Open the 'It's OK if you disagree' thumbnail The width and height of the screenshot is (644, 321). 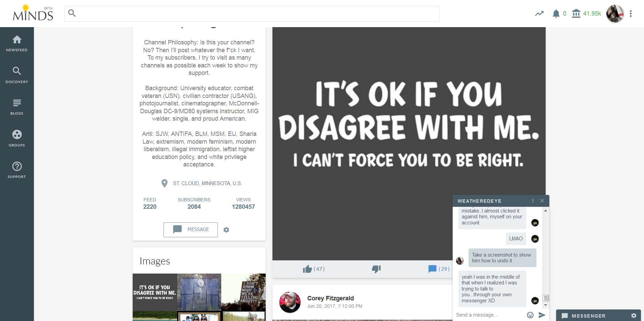click(155, 292)
